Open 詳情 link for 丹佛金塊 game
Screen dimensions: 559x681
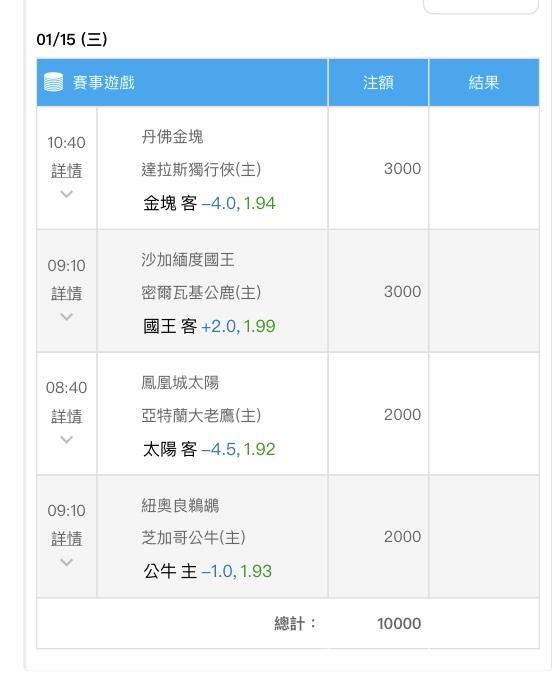tap(66, 170)
